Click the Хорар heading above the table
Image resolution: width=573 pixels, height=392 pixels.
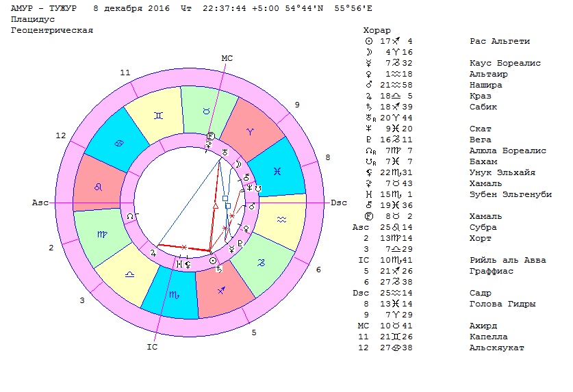pos(377,30)
